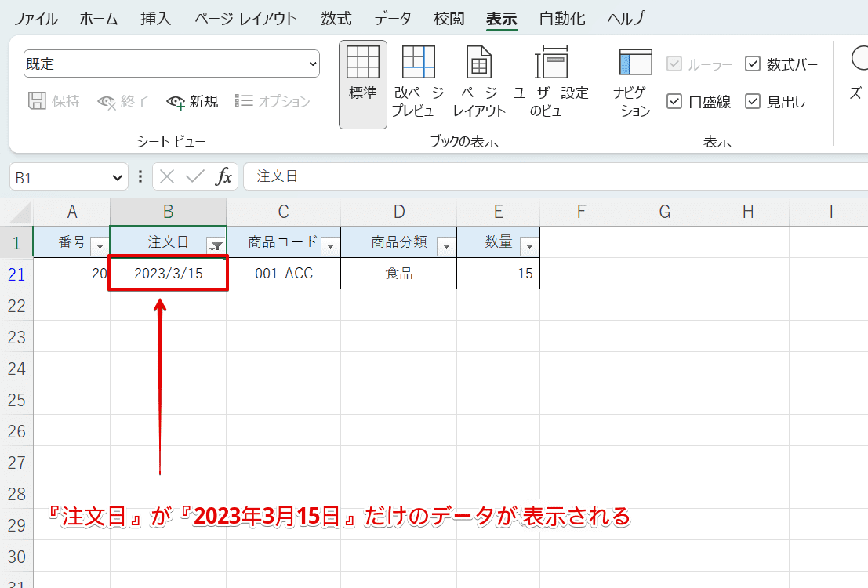Screen dimensions: 868x588
Task: Create a New (新規) sheet view
Action: coord(192,101)
